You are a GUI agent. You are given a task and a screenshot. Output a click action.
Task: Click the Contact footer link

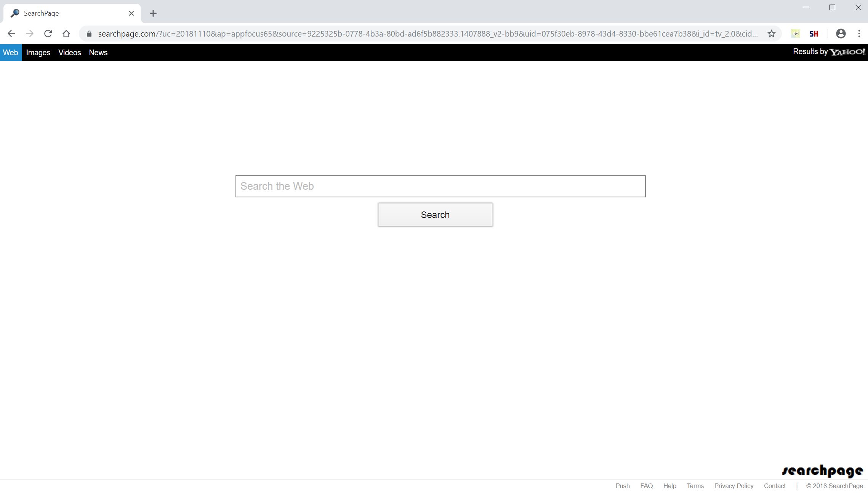coord(774,486)
